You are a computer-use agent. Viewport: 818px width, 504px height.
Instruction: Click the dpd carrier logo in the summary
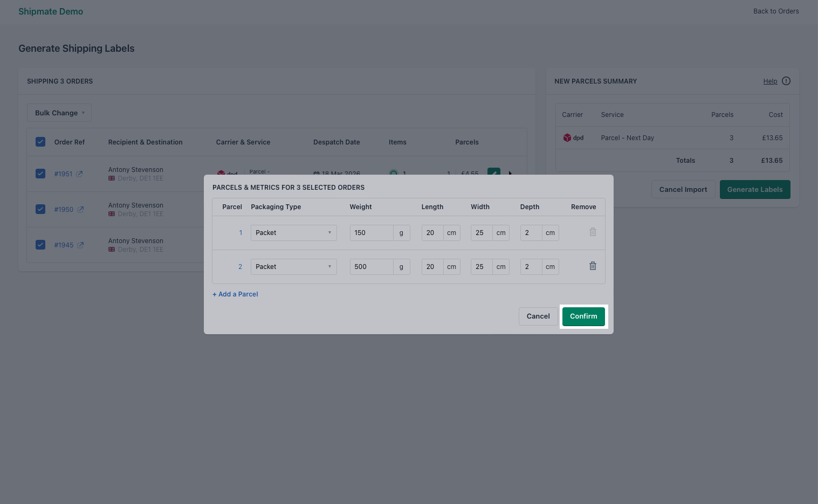[568, 138]
